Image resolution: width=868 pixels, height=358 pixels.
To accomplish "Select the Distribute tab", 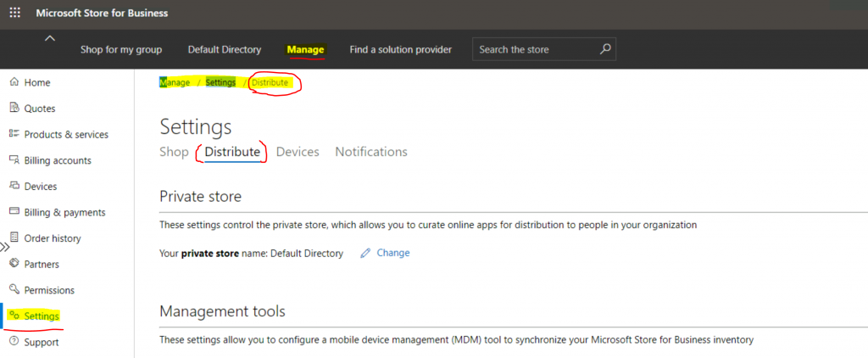I will click(x=232, y=152).
